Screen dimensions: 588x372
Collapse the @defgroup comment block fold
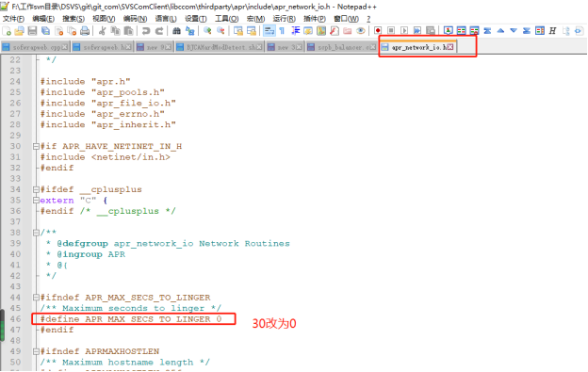point(36,233)
